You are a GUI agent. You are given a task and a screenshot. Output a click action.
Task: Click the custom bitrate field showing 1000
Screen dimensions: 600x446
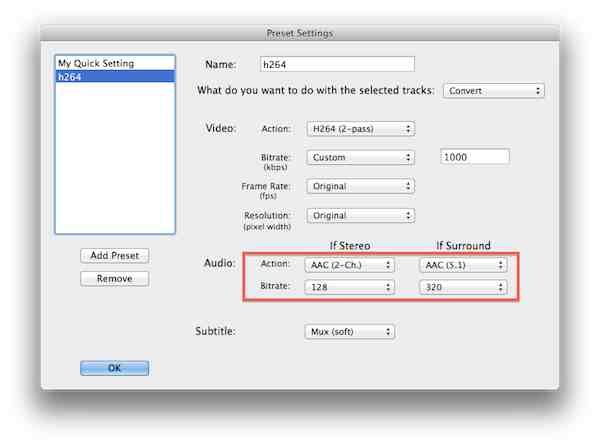pos(475,157)
